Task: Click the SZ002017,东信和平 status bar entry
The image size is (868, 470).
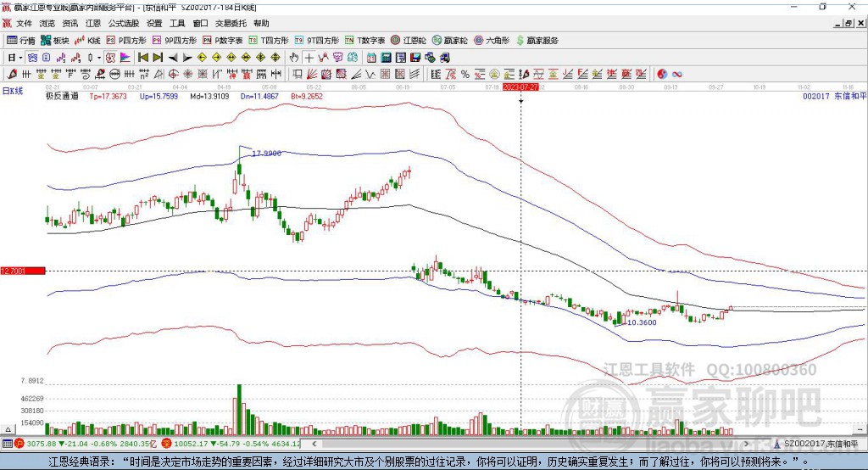Action: (x=816, y=444)
